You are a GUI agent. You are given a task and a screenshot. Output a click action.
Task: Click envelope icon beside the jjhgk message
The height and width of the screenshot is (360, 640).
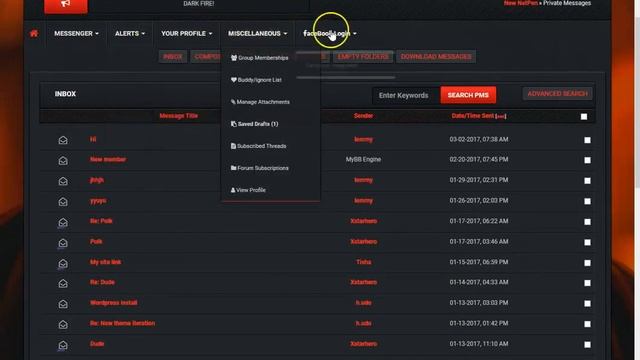[63, 181]
